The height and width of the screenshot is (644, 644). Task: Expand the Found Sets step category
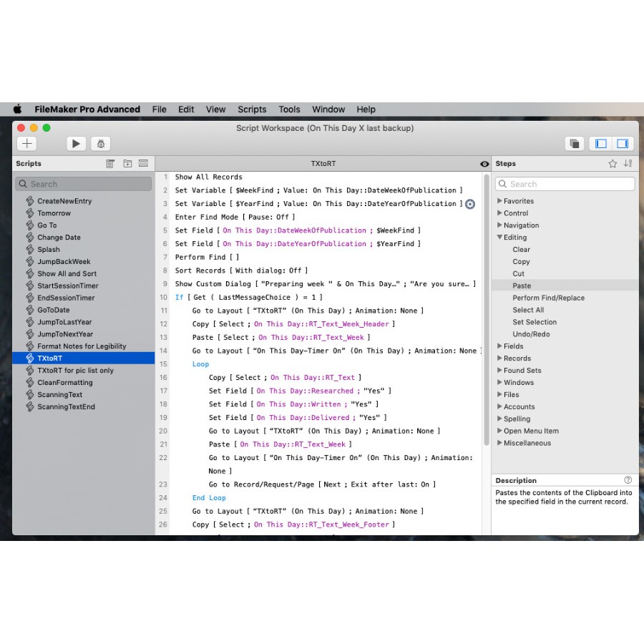tap(499, 370)
